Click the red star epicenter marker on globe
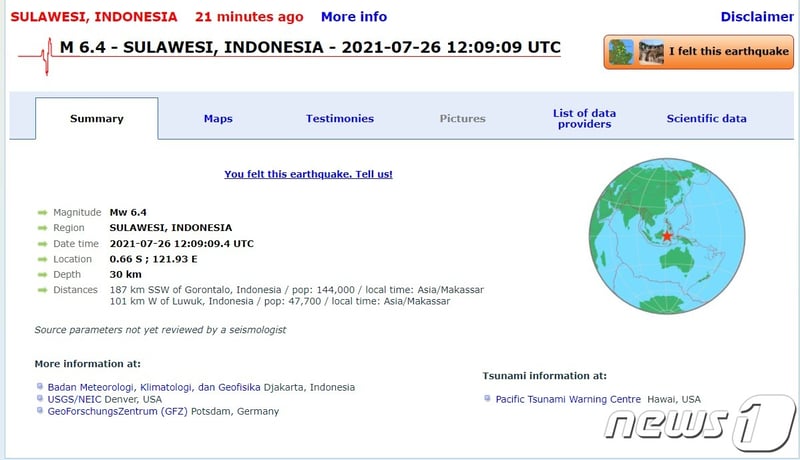Viewport: 800px width, 460px height. click(667, 236)
